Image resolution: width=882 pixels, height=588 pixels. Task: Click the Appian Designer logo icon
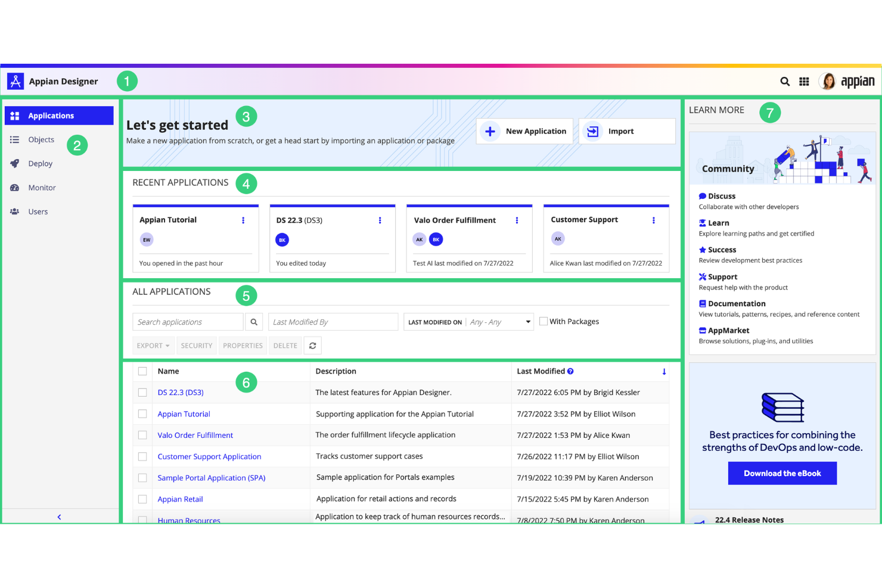click(x=15, y=81)
